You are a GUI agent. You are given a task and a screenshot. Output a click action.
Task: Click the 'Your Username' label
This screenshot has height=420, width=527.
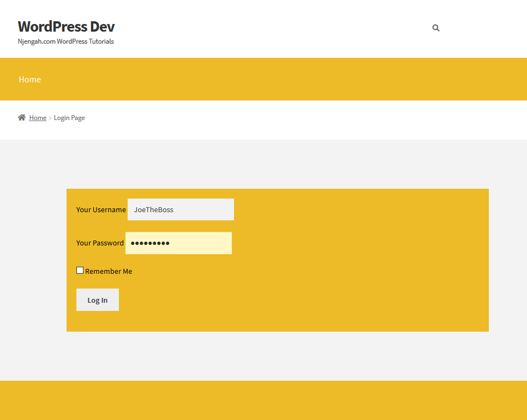101,209
